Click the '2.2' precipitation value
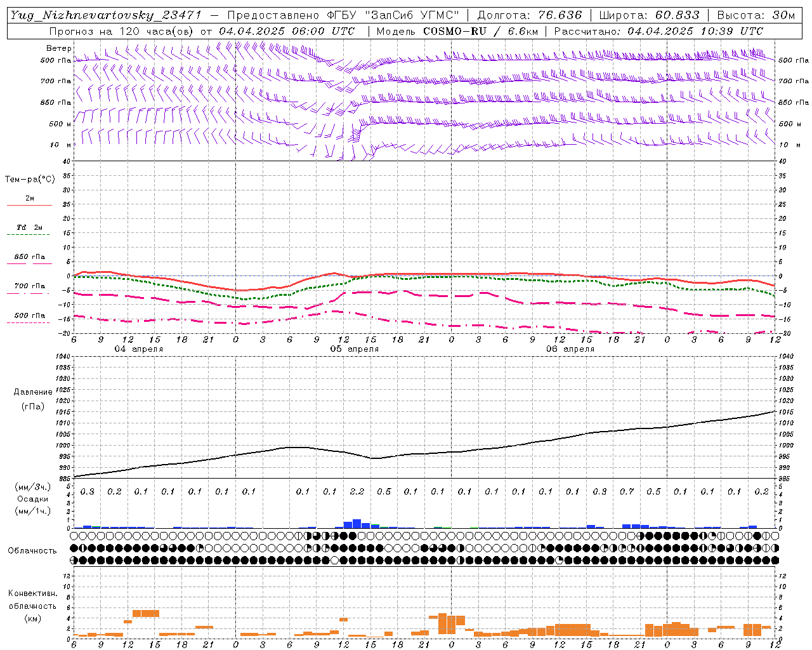This screenshot has height=650, width=812. (x=357, y=492)
